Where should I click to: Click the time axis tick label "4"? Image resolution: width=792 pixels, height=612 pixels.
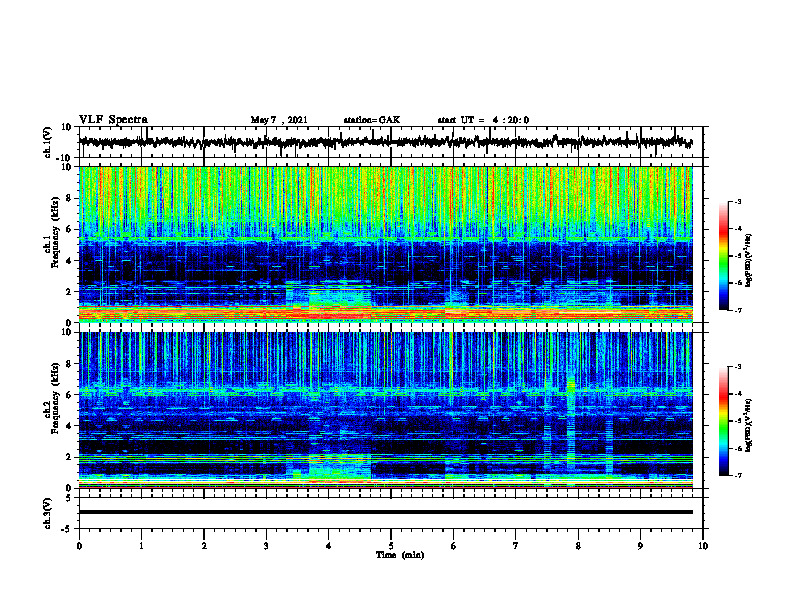(x=329, y=546)
